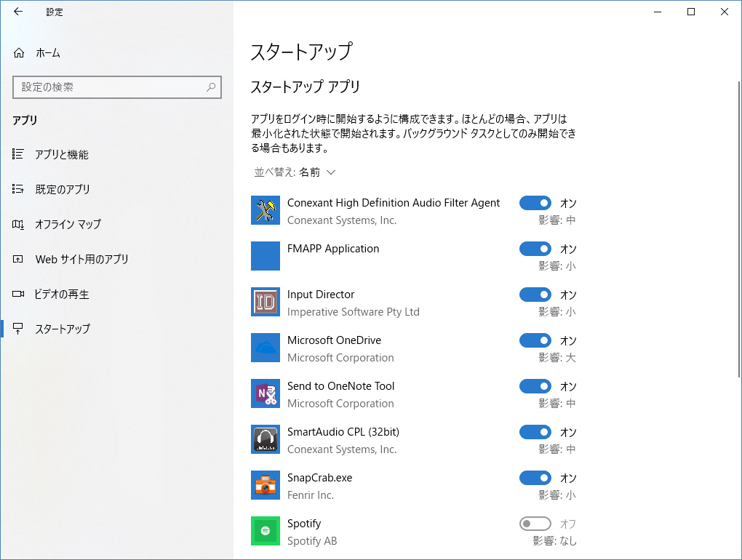
Task: Go to ホーム settings home
Action: point(47,53)
